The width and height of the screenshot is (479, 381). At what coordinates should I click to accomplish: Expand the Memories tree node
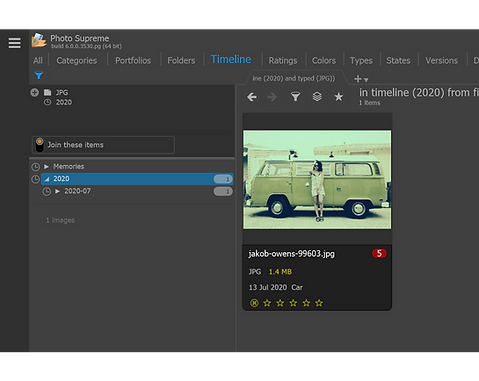tap(47, 166)
